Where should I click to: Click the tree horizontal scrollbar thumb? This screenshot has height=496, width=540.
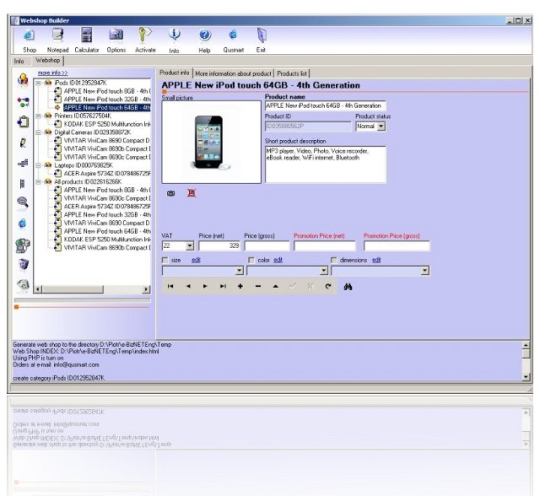click(x=73, y=289)
